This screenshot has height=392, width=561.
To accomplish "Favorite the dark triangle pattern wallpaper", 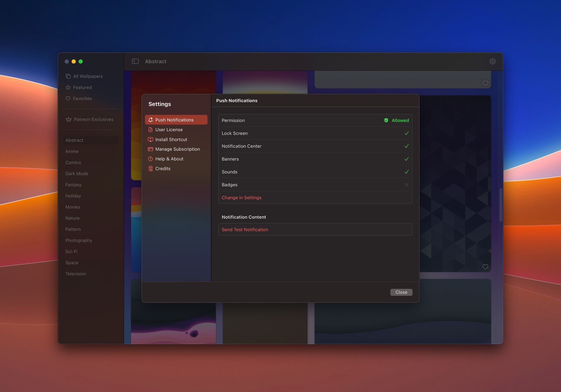I will (485, 267).
